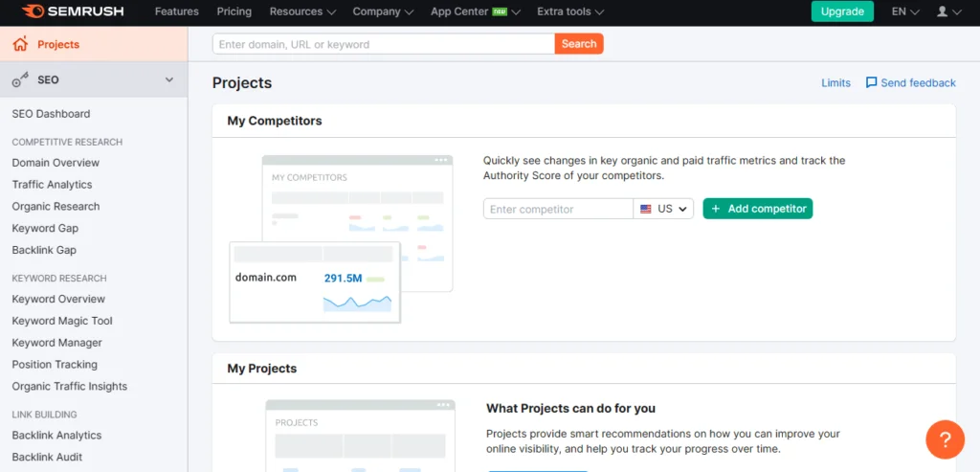Expand the Extra tools menu
The height and width of the screenshot is (472, 980).
click(x=570, y=11)
